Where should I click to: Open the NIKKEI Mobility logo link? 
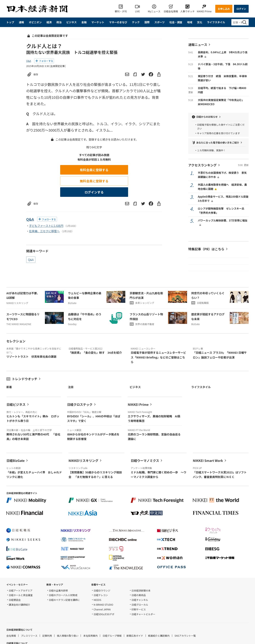[x=26, y=500]
